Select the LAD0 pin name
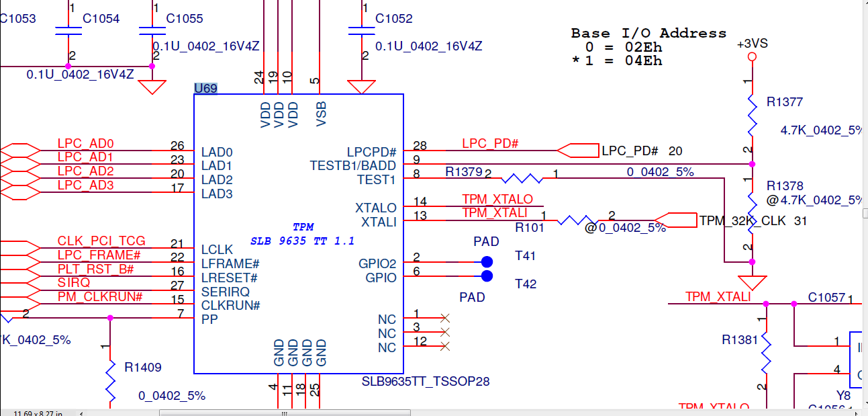The image size is (868, 416). [x=217, y=152]
